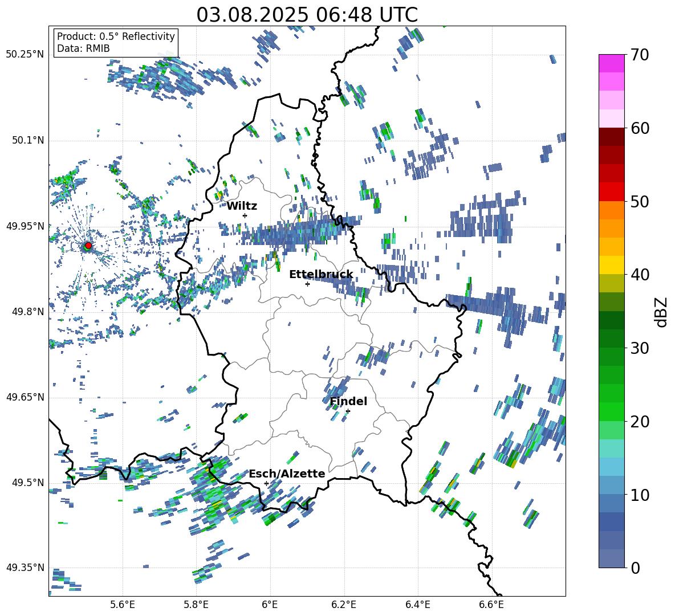675x616 pixels.
Task: Click the 50 label on colorbar
Action: [640, 201]
